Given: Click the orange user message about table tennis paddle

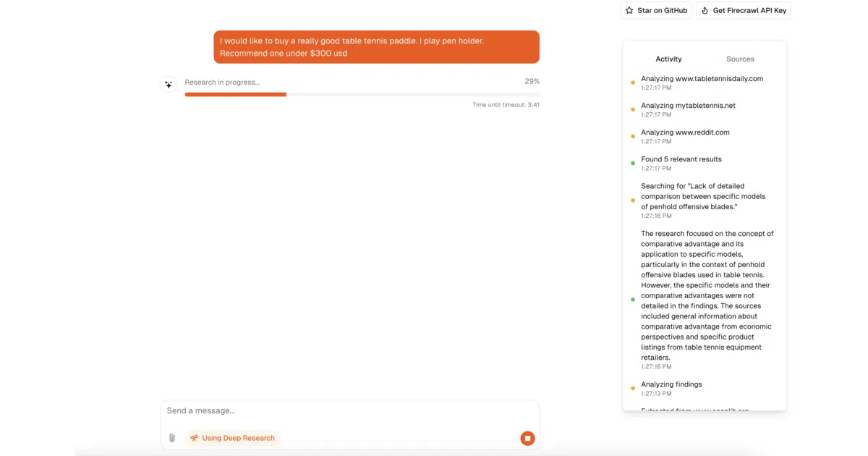Looking at the screenshot, I should click(x=376, y=47).
